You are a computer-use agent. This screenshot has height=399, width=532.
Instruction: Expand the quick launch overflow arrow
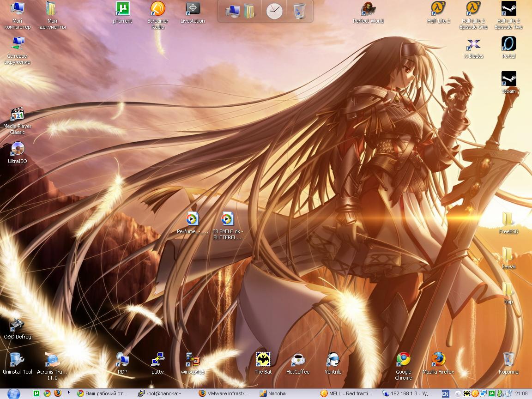point(68,393)
